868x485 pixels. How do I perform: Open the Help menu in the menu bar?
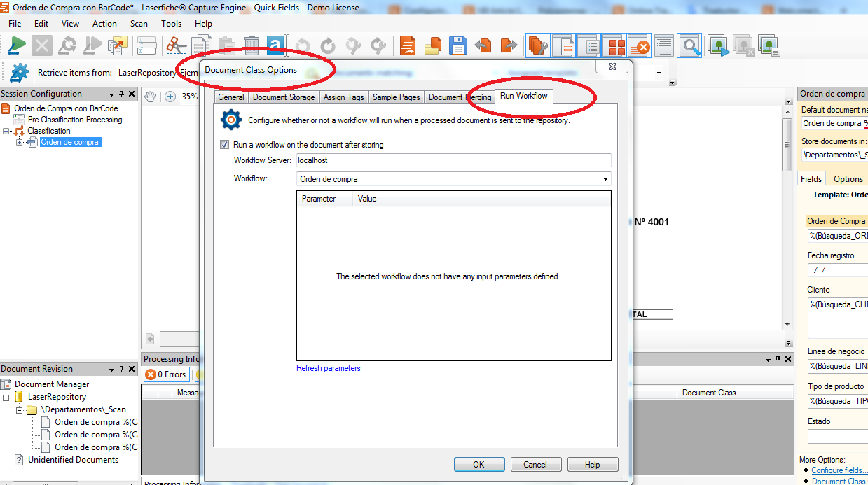point(203,24)
